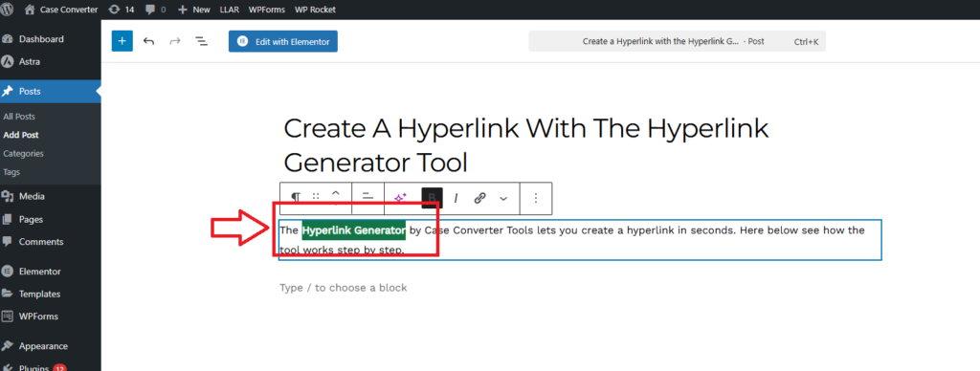Open All Posts submenu
The image size is (980, 371).
19,116
